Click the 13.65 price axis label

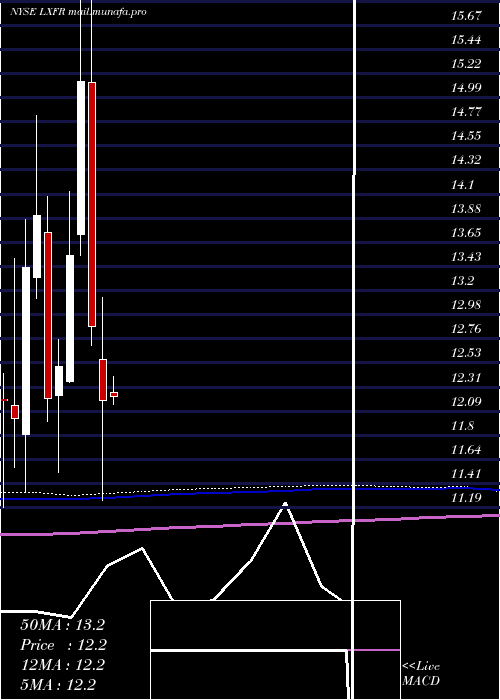coord(466,233)
